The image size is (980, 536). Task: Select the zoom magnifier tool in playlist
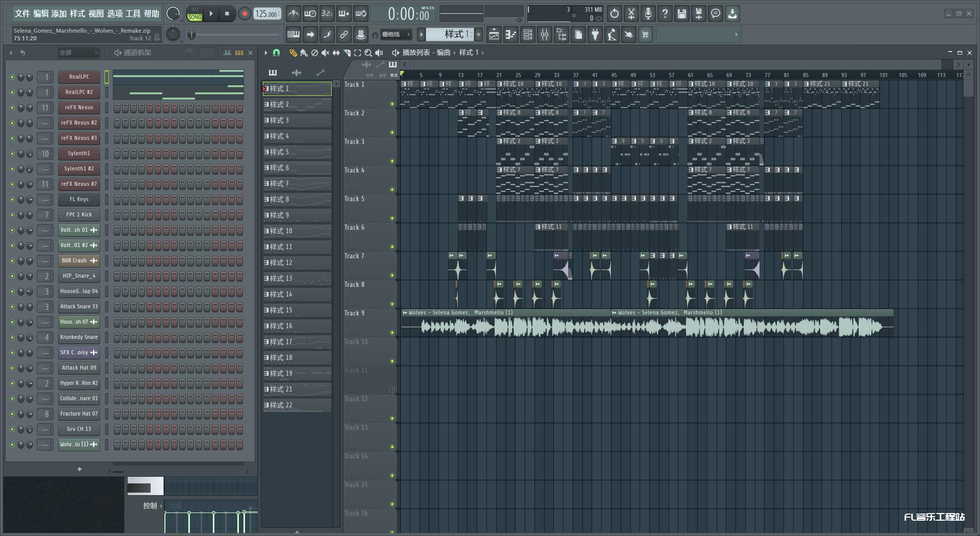point(368,53)
